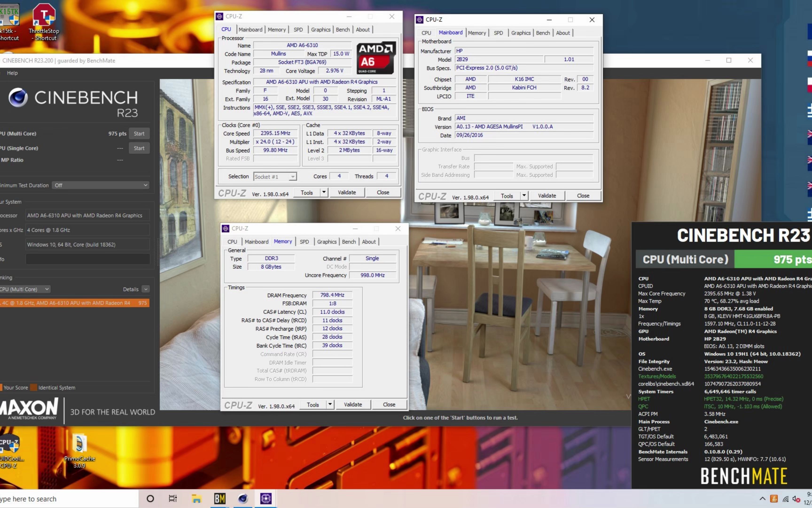Viewport: 812px width, 508px height.
Task: Click Close button in Mainboard window
Action: tap(583, 196)
